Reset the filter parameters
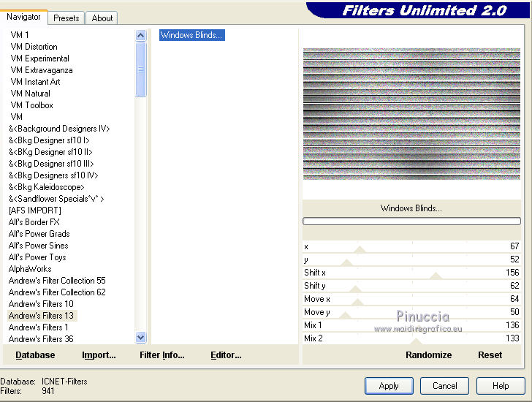Viewport: 532px width, 402px height. (490, 355)
